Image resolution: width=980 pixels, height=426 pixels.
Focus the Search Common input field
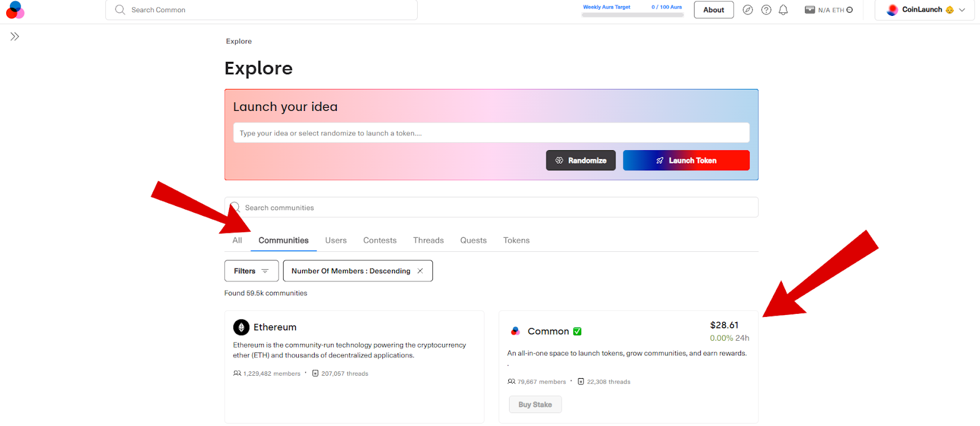[x=262, y=10]
